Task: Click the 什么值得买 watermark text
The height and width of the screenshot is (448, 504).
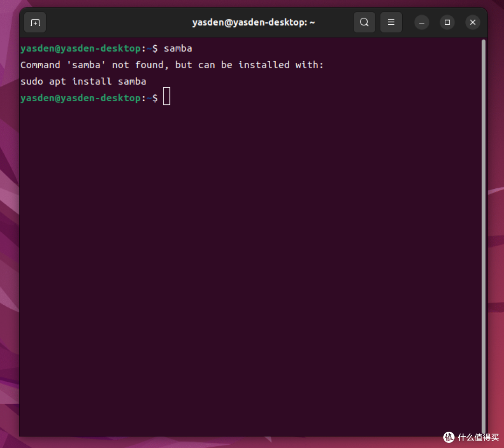Action: 478,437
